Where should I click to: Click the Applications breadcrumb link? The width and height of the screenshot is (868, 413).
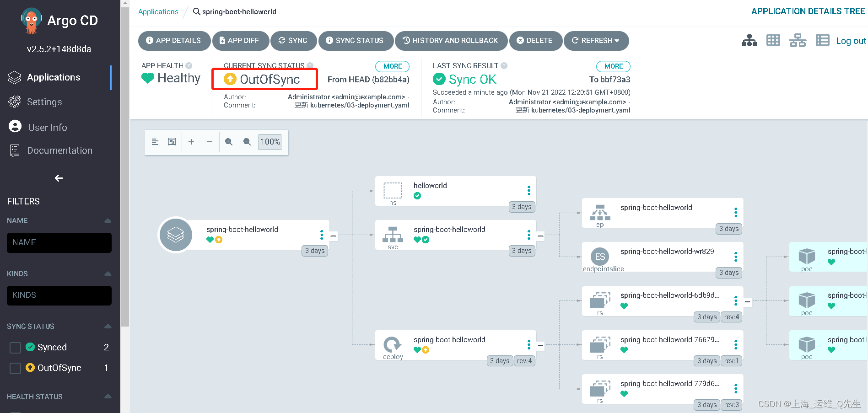point(158,12)
